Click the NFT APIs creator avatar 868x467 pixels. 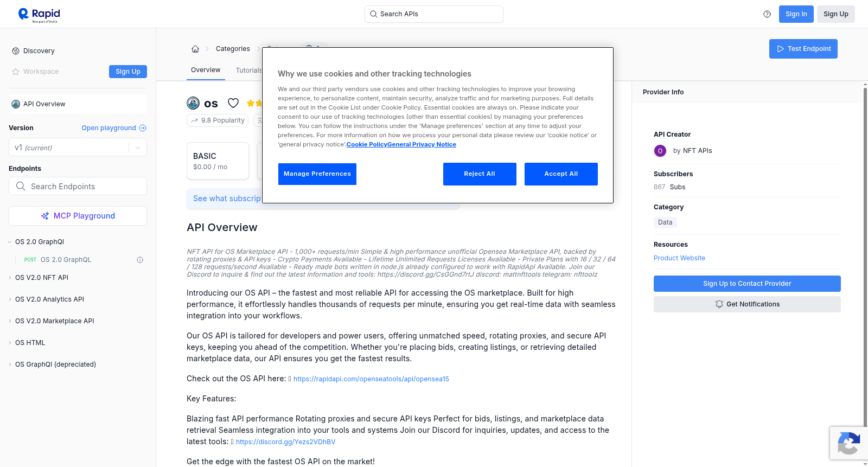click(660, 151)
